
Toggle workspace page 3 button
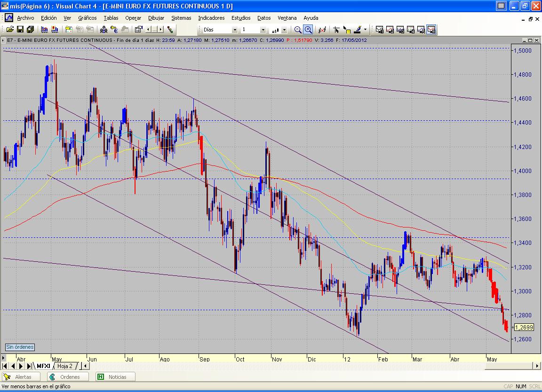pos(400,30)
